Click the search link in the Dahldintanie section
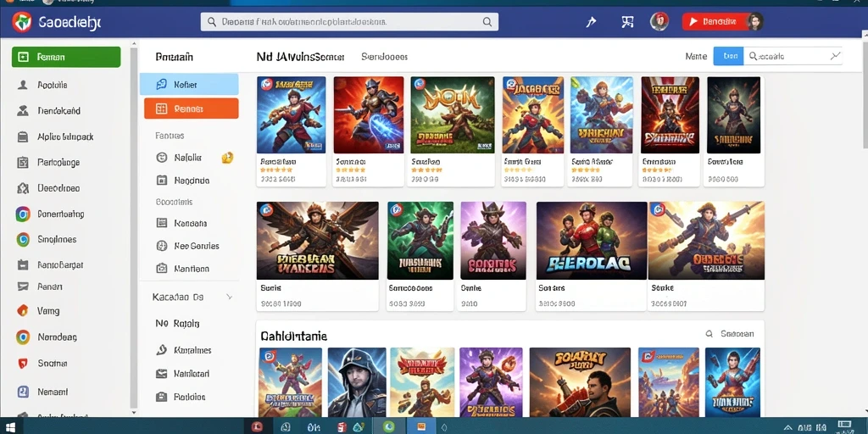The width and height of the screenshot is (868, 434). [732, 334]
